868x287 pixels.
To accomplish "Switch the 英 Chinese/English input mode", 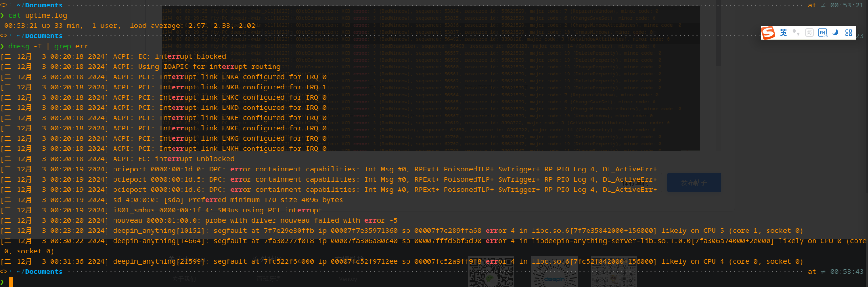I will click(783, 33).
